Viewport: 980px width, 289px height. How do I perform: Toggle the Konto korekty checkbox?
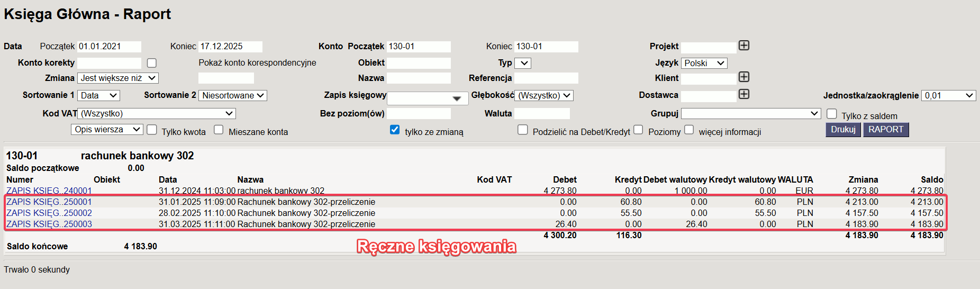tap(152, 63)
